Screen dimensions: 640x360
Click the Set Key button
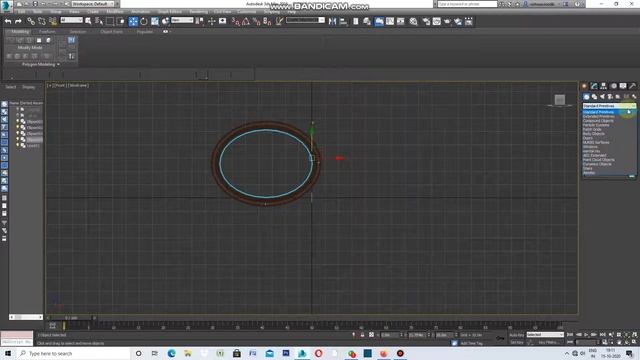tap(516, 342)
